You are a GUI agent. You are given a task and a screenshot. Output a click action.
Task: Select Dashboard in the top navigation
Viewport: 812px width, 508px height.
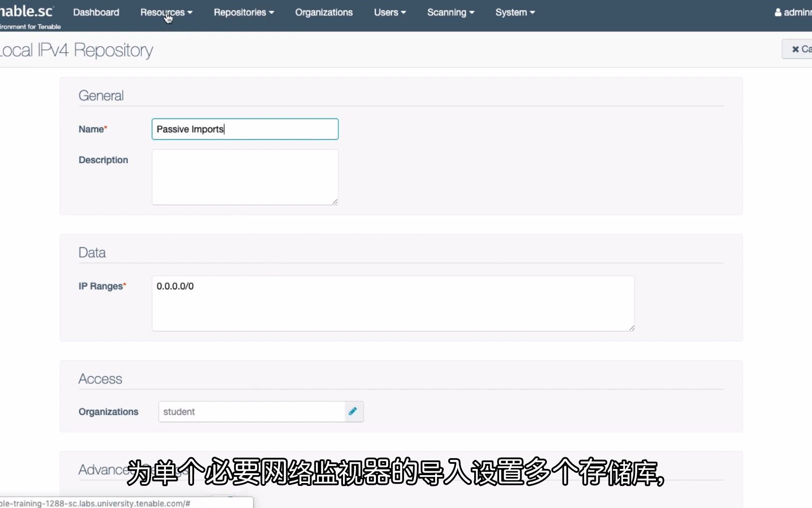tap(96, 12)
